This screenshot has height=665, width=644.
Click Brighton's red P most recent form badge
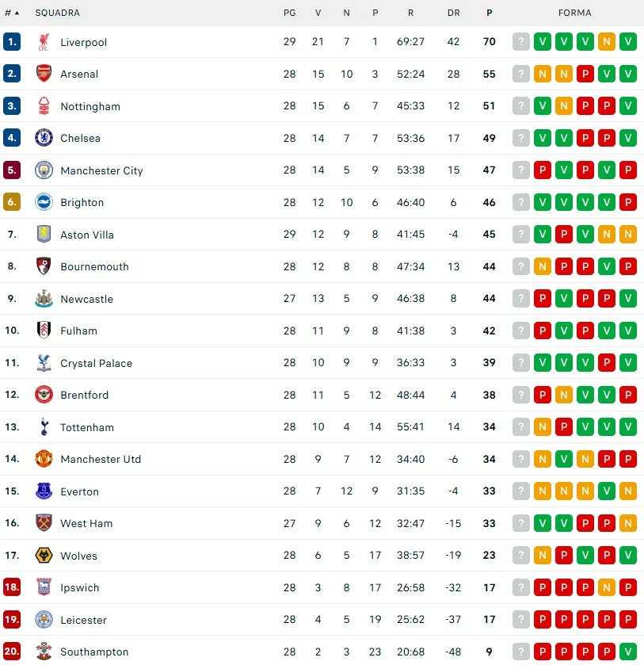coord(628,202)
